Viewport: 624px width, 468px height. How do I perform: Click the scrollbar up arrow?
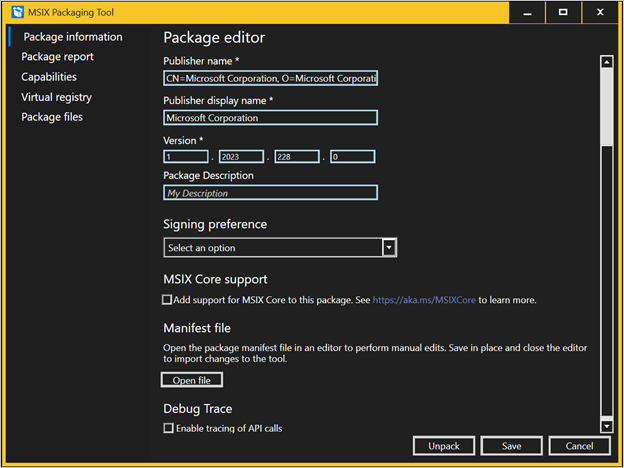click(606, 62)
